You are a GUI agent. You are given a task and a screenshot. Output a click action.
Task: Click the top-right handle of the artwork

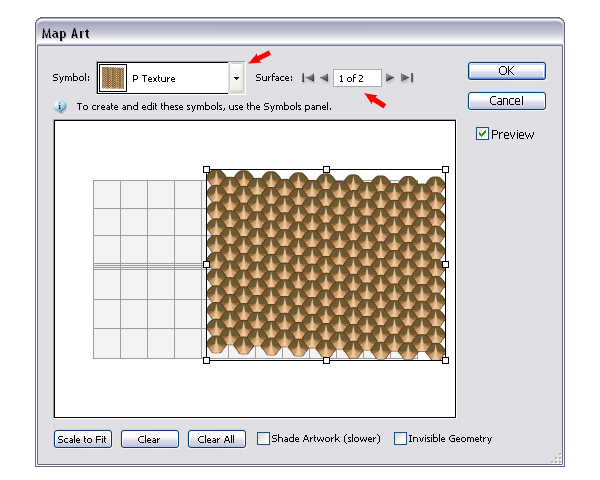coord(445,170)
